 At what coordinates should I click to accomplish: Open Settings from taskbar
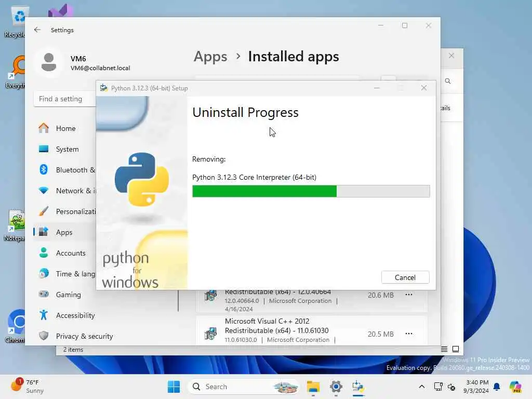click(x=336, y=387)
